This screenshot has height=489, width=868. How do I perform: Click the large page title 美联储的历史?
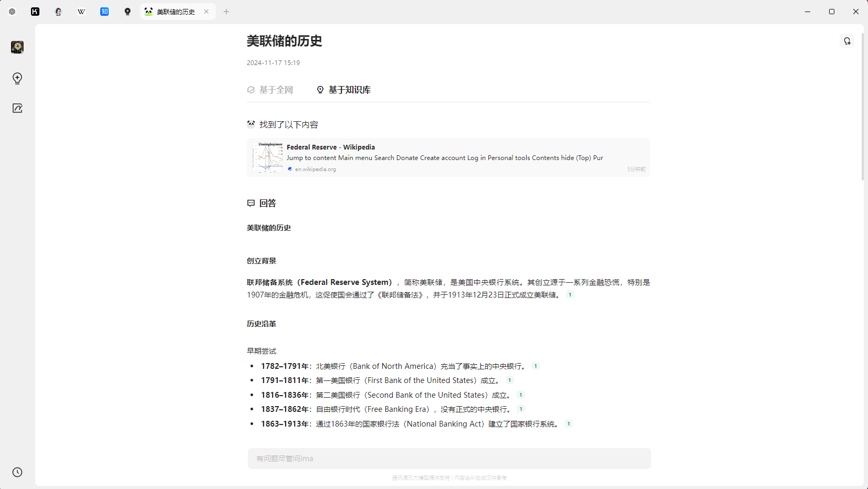[285, 41]
